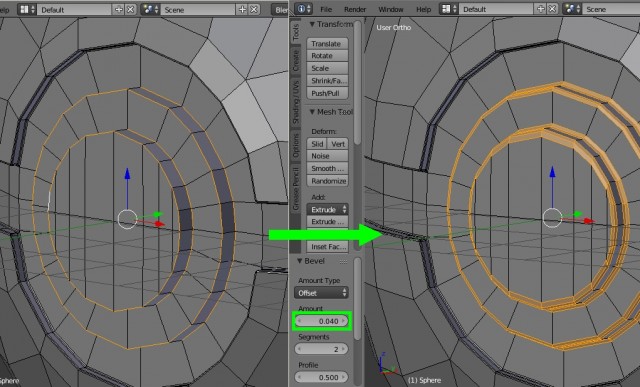Open the scene browser icon in right window
The width and height of the screenshot is (640, 387).
(573, 9)
